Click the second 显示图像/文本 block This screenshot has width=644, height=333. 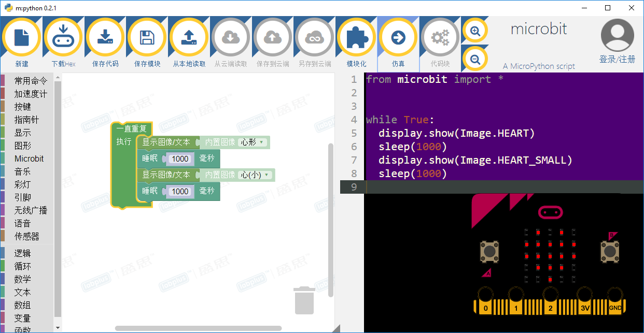click(167, 175)
